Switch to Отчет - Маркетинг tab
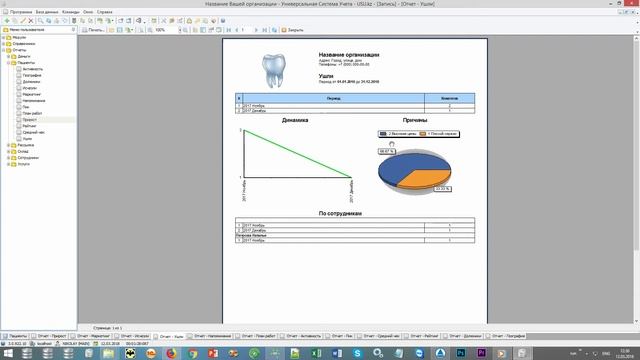 click(x=90, y=336)
